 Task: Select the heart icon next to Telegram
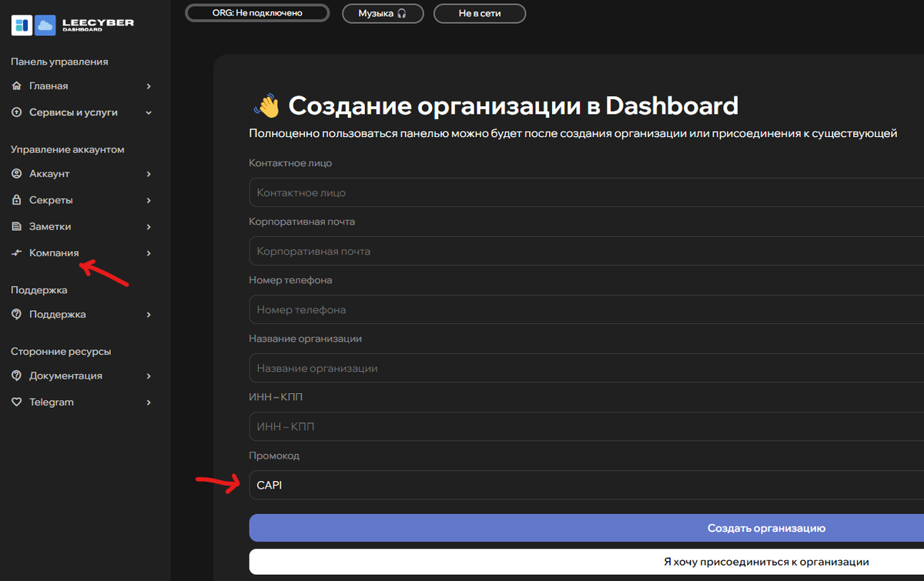point(16,402)
